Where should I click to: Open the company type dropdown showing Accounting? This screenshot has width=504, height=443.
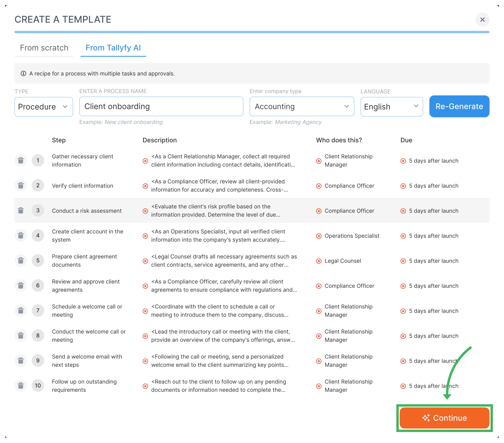coord(302,106)
